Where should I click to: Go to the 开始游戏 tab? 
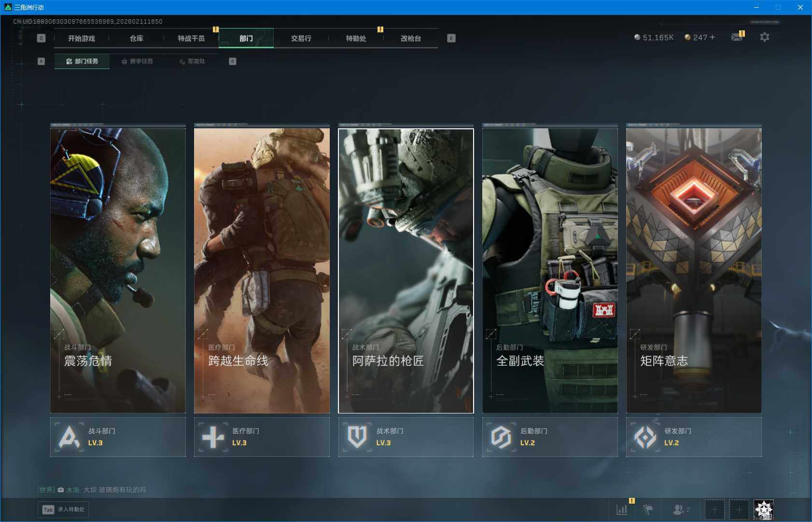pyautogui.click(x=82, y=38)
